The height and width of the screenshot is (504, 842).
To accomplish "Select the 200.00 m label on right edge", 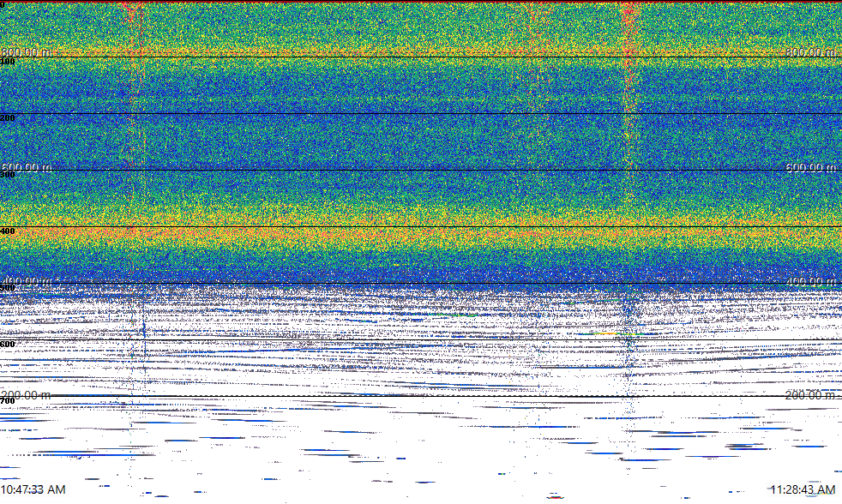I will (x=811, y=395).
